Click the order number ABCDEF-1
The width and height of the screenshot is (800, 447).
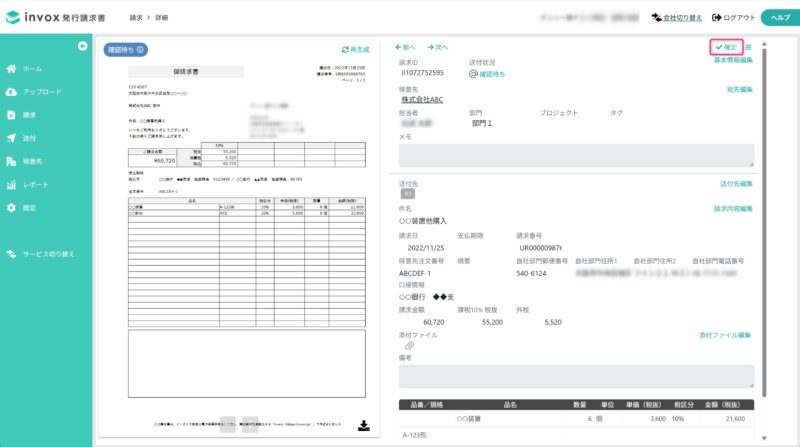[415, 274]
